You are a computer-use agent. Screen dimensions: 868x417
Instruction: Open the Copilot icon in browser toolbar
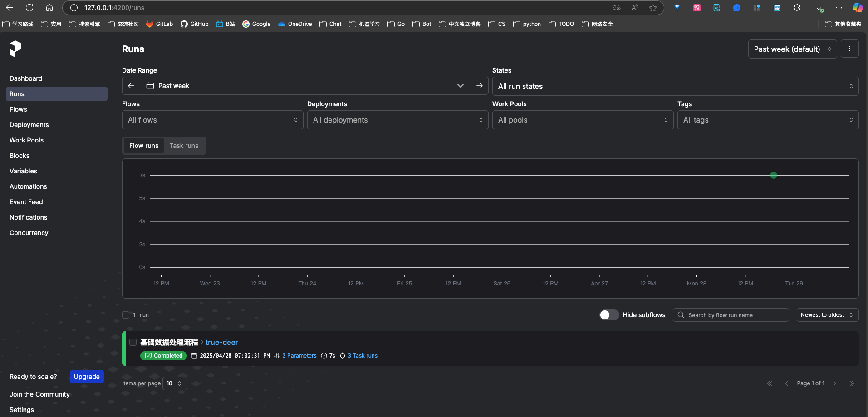coord(858,8)
